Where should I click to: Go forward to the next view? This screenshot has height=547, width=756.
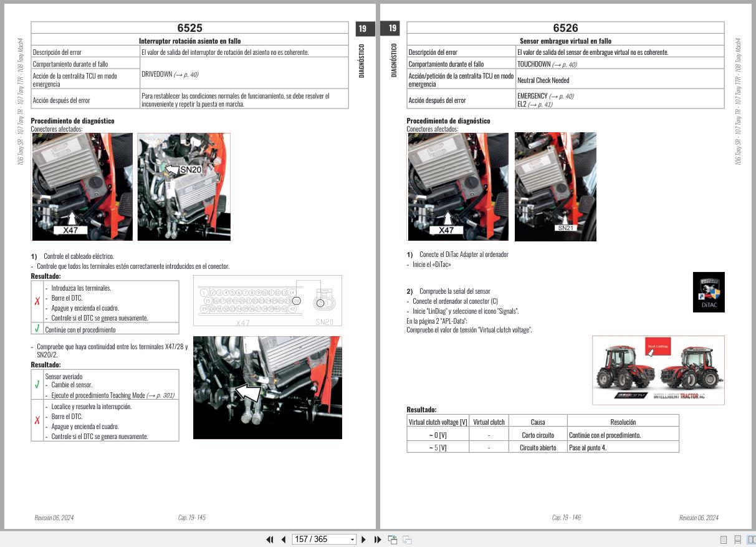(x=408, y=539)
